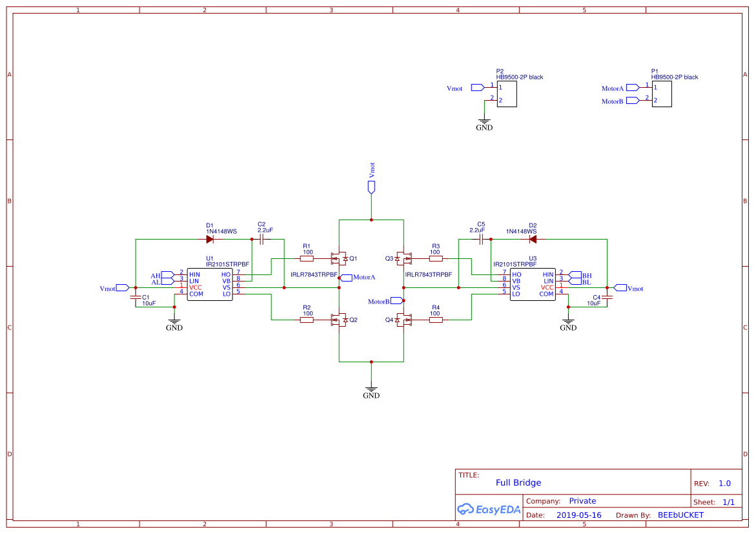Click the Full Bridge title text
The height and width of the screenshot is (534, 756).
[518, 482]
